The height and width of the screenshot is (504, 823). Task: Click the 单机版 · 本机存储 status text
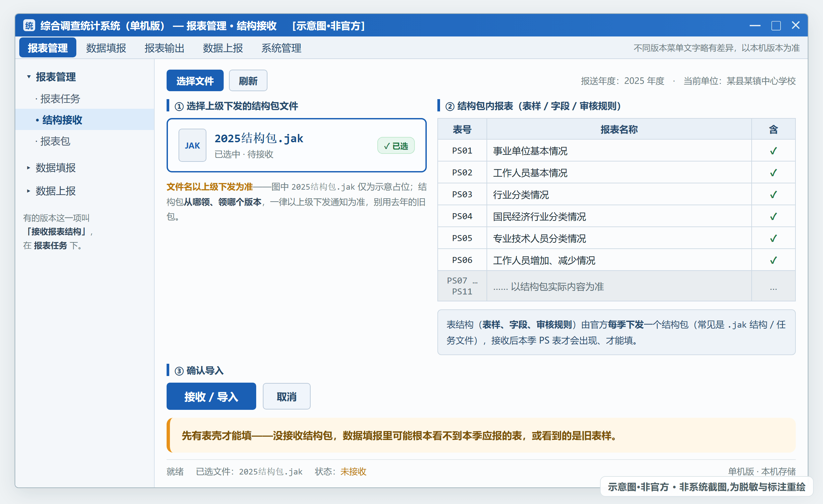tap(762, 471)
